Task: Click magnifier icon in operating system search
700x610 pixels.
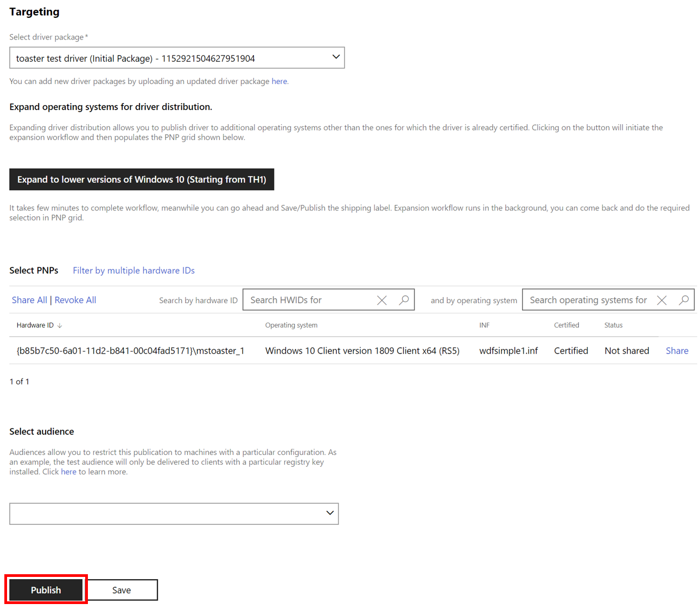Action: point(684,300)
